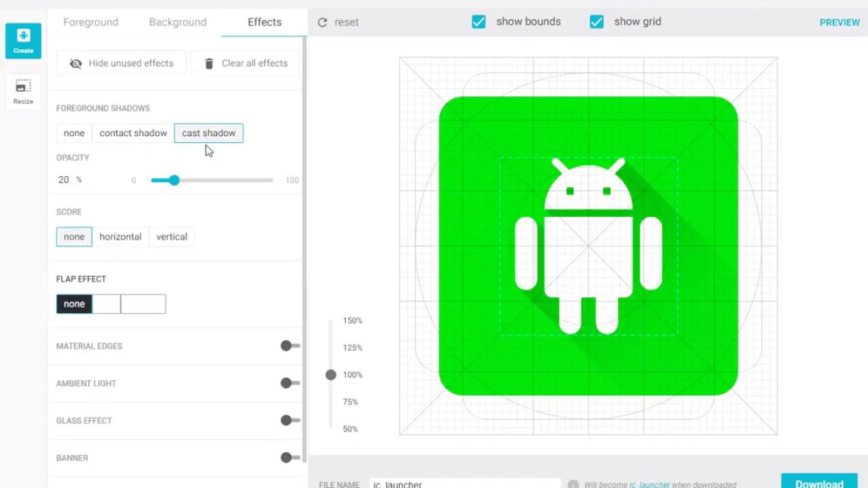Set score to horizontal
The height and width of the screenshot is (488, 868).
(120, 237)
